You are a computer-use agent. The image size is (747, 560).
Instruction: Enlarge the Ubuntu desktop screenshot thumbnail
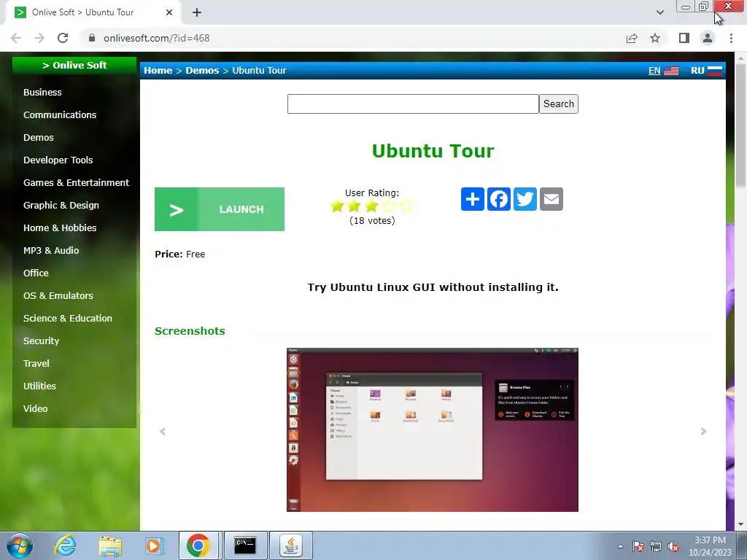coord(433,430)
